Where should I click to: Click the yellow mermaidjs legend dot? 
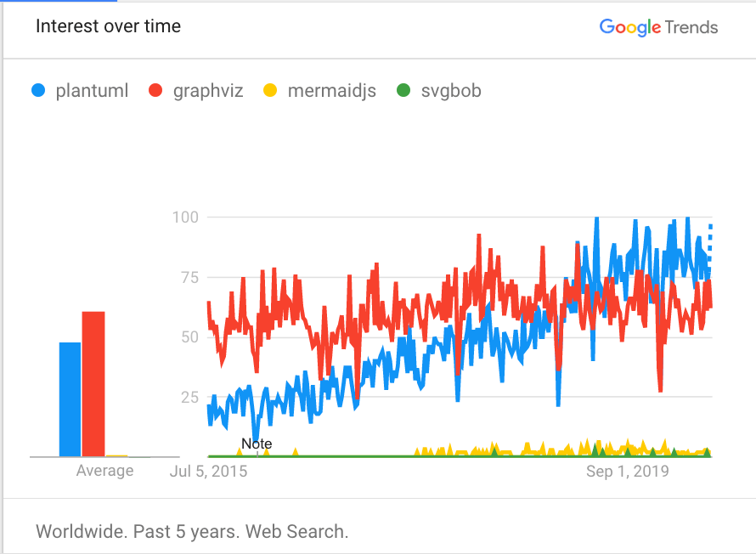point(270,90)
